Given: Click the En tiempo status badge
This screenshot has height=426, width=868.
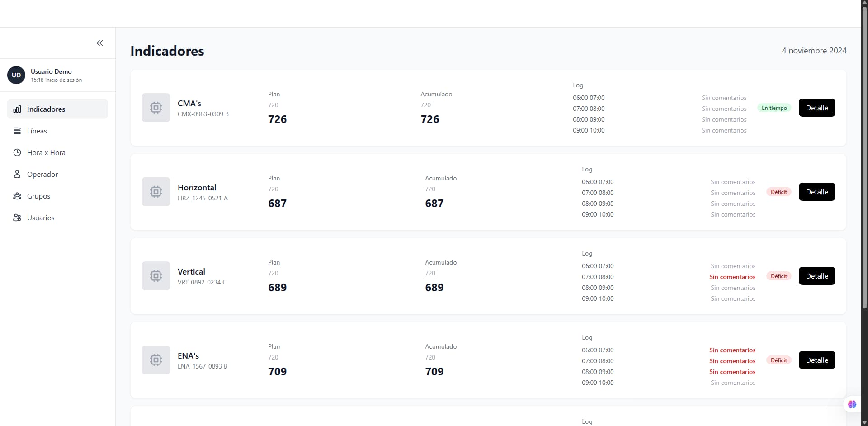Looking at the screenshot, I should (774, 108).
